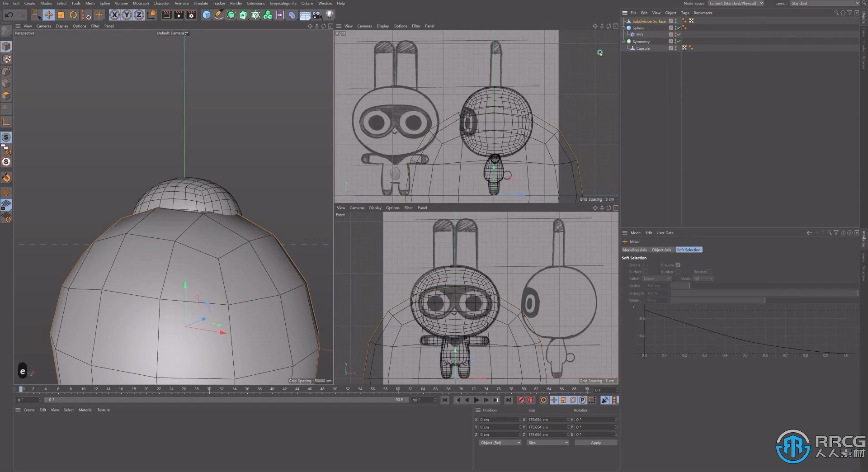Toggle the Surface checkbox in Soft Selection
The height and width of the screenshot is (472, 868).
click(645, 272)
